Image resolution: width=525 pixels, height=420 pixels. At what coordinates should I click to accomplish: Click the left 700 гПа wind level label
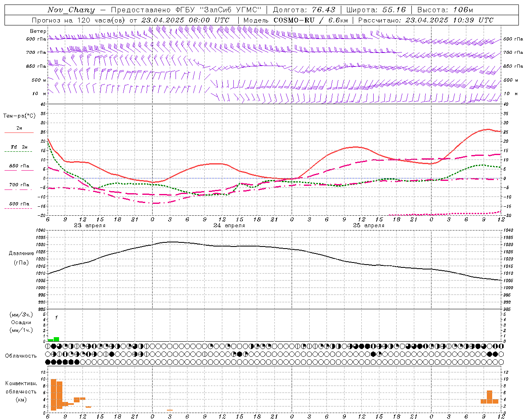coord(37,52)
